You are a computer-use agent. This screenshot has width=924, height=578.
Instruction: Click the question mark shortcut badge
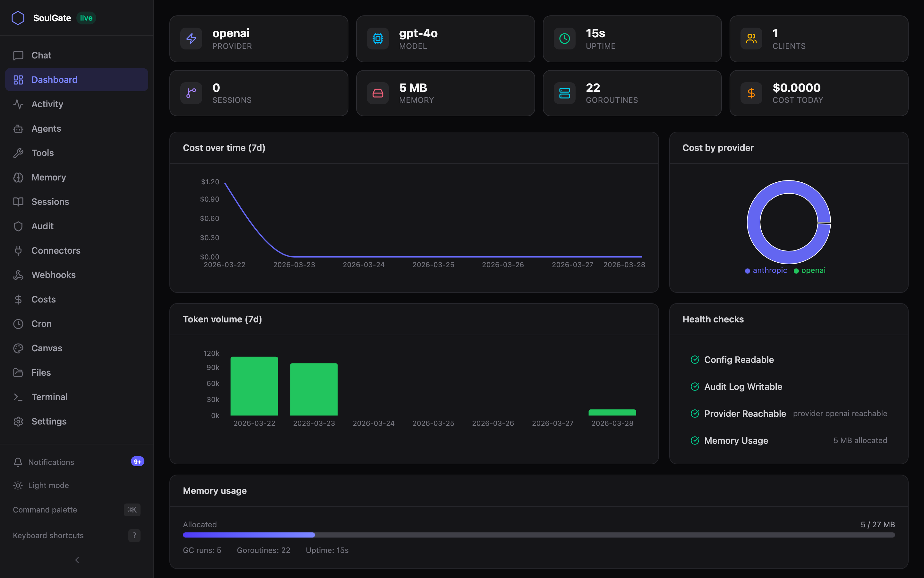(134, 536)
